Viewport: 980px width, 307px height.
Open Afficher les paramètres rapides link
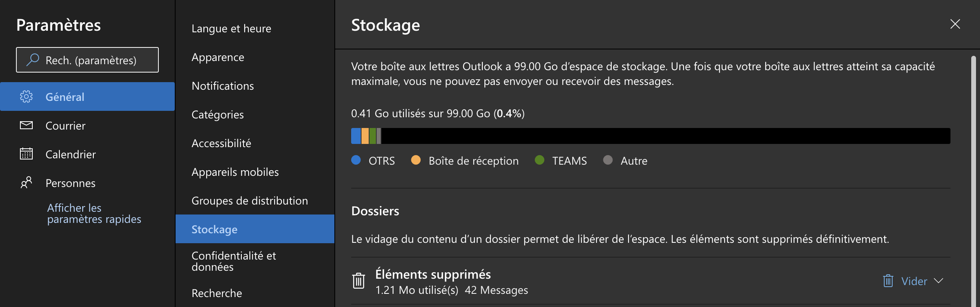pyautogui.click(x=94, y=213)
